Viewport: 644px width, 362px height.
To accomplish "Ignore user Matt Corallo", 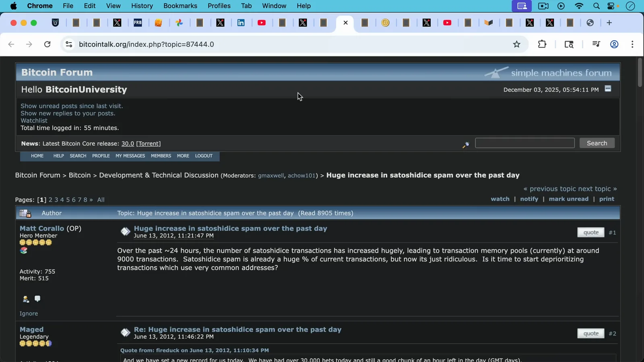I will pos(29,314).
